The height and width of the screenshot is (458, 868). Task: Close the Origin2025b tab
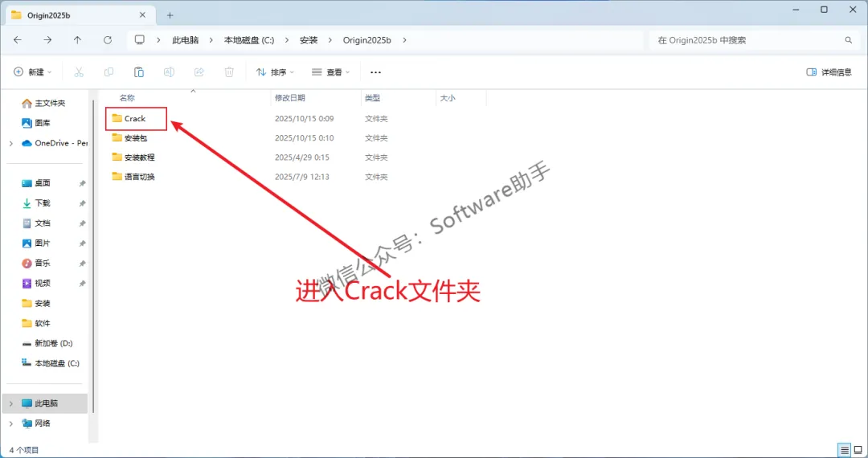pyautogui.click(x=142, y=15)
